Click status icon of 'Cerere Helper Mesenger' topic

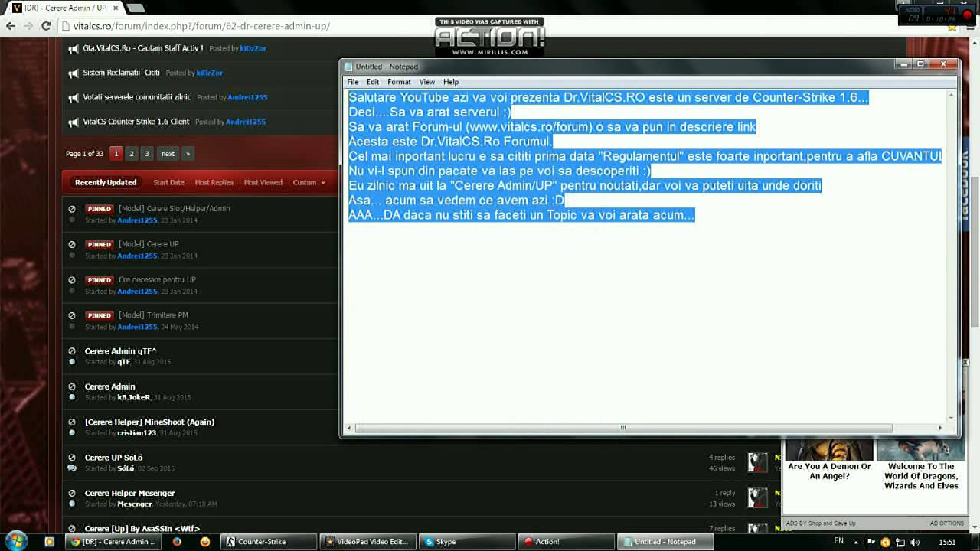click(72, 493)
